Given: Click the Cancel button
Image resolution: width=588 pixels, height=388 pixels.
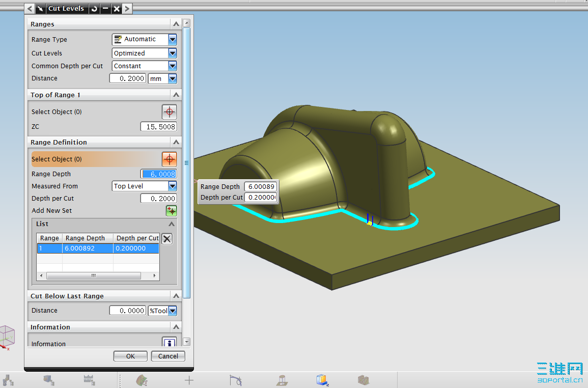Looking at the screenshot, I should 168,356.
